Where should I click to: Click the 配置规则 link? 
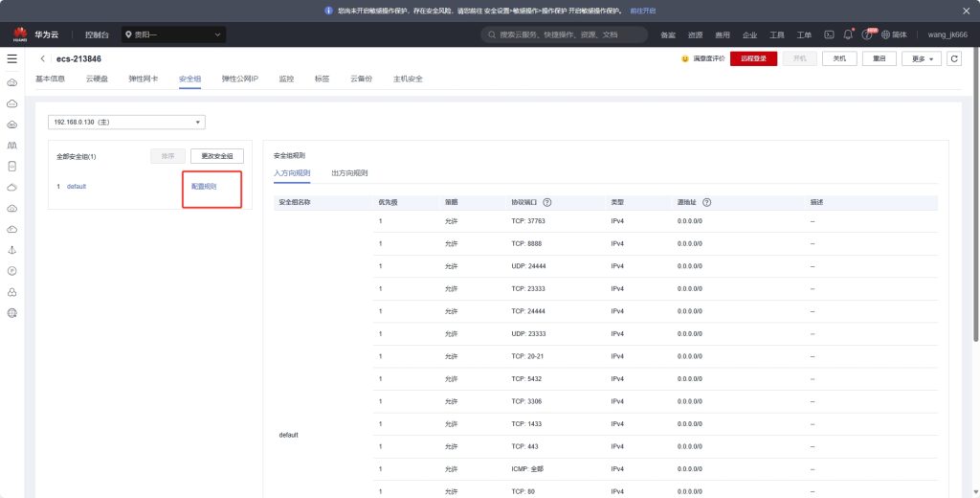[x=204, y=187]
